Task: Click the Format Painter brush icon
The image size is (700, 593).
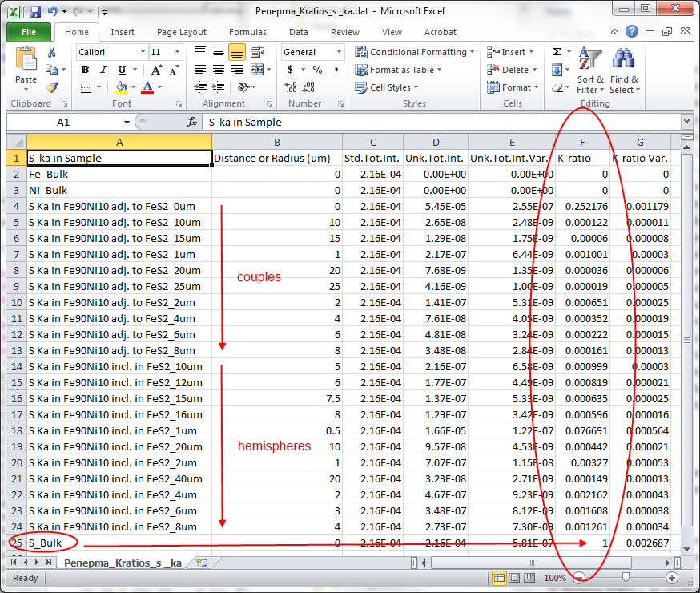Action: pyautogui.click(x=52, y=87)
